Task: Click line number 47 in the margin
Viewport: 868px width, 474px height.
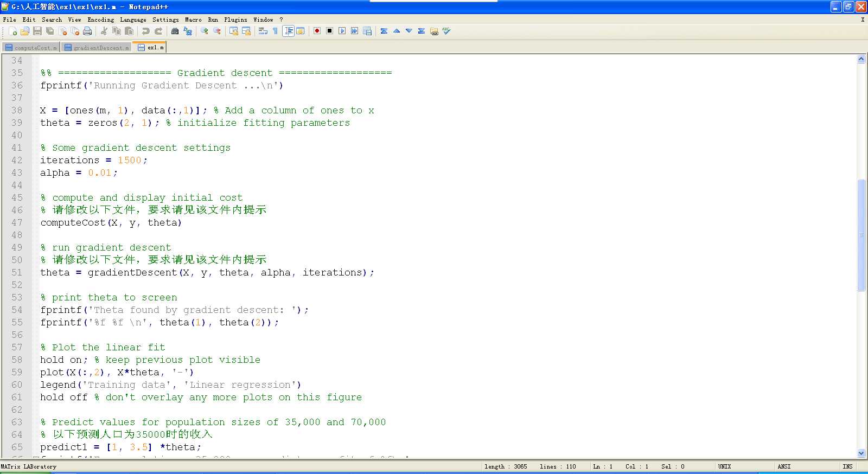Action: pyautogui.click(x=17, y=222)
